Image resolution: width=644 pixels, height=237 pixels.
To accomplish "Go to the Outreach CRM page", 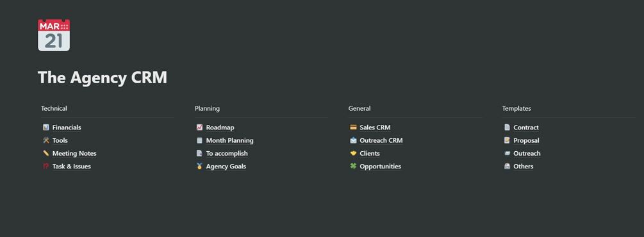I will click(x=381, y=140).
